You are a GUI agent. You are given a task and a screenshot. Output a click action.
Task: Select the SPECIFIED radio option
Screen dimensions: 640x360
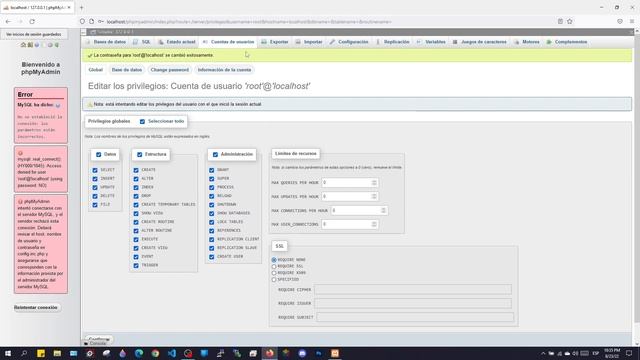point(274,280)
